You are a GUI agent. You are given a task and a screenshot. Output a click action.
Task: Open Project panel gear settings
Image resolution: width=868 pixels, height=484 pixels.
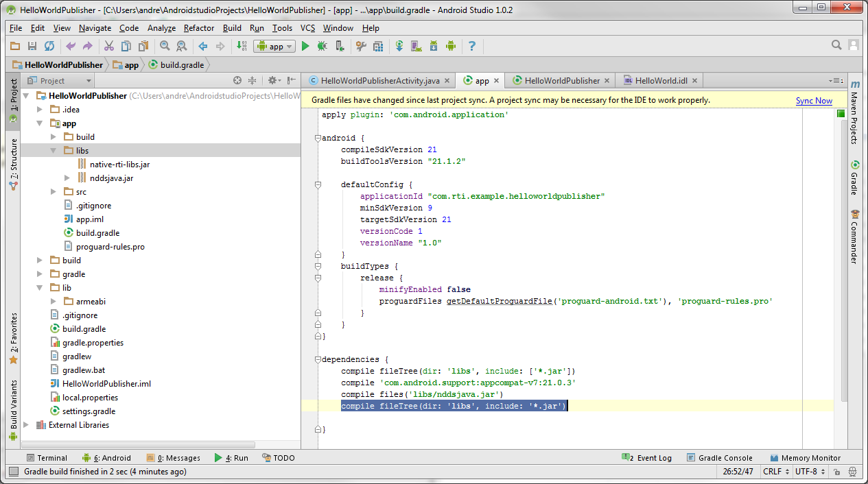(273, 80)
